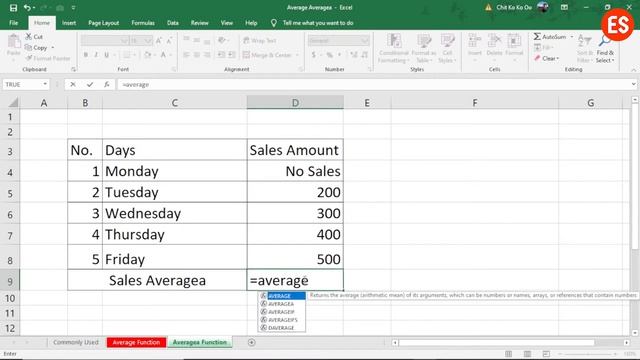Open Insert Function fx dialog
Image resolution: width=640 pixels, height=360 pixels.
[107, 84]
